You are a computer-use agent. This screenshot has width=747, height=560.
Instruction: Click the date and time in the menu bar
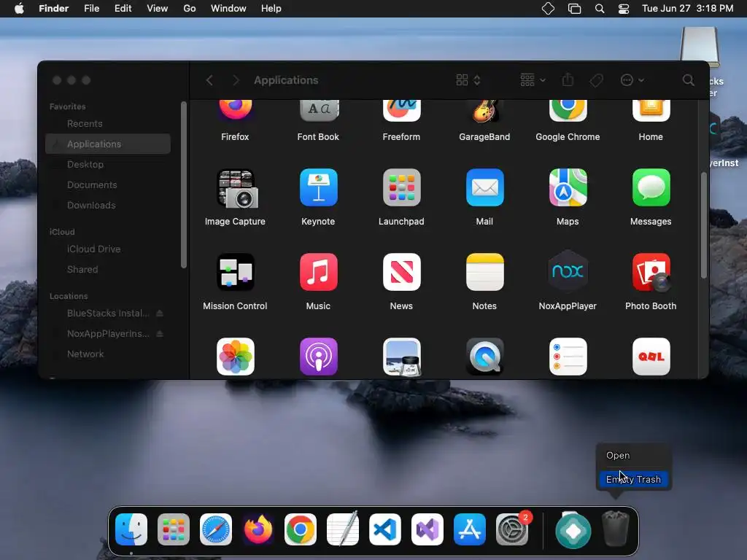tap(687, 9)
